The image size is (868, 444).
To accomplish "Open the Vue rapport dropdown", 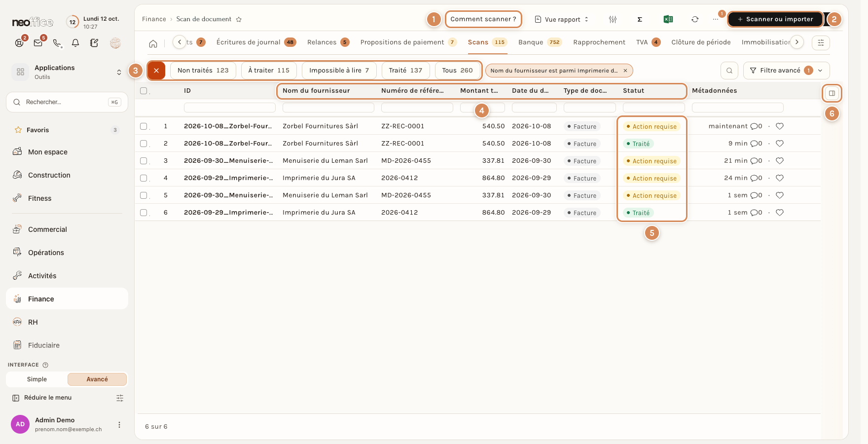I will pos(562,19).
